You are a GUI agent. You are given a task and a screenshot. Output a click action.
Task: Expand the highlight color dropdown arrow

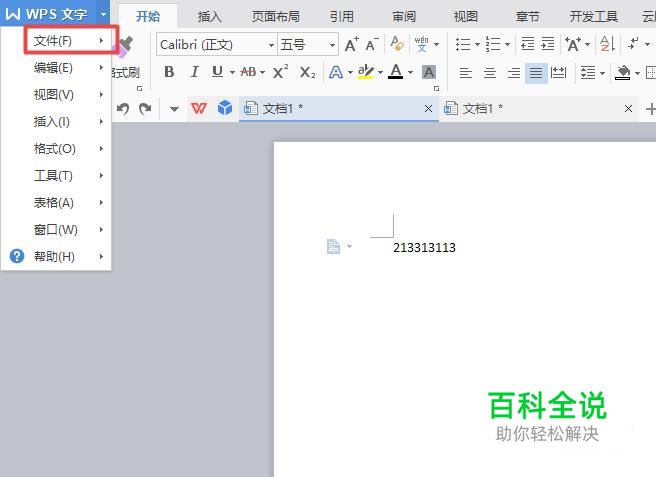point(380,72)
